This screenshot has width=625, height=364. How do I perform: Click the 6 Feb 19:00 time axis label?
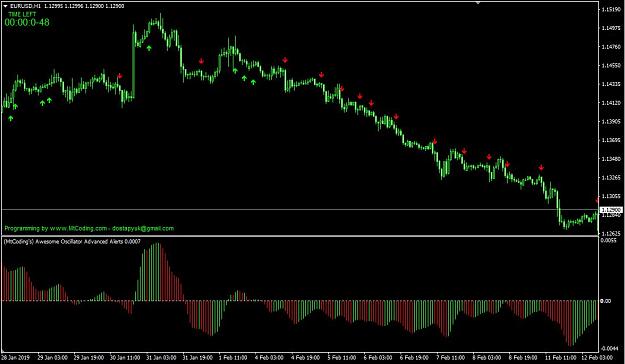[x=414, y=358]
